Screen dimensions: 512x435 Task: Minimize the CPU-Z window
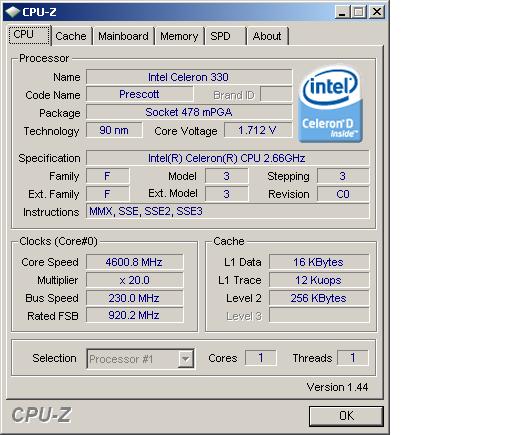[x=342, y=12]
